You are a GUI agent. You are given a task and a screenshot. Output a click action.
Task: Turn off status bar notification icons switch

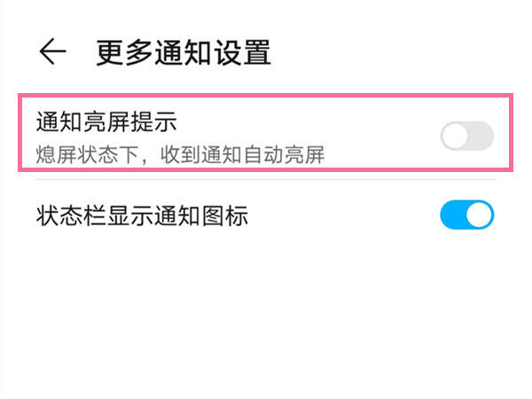467,215
